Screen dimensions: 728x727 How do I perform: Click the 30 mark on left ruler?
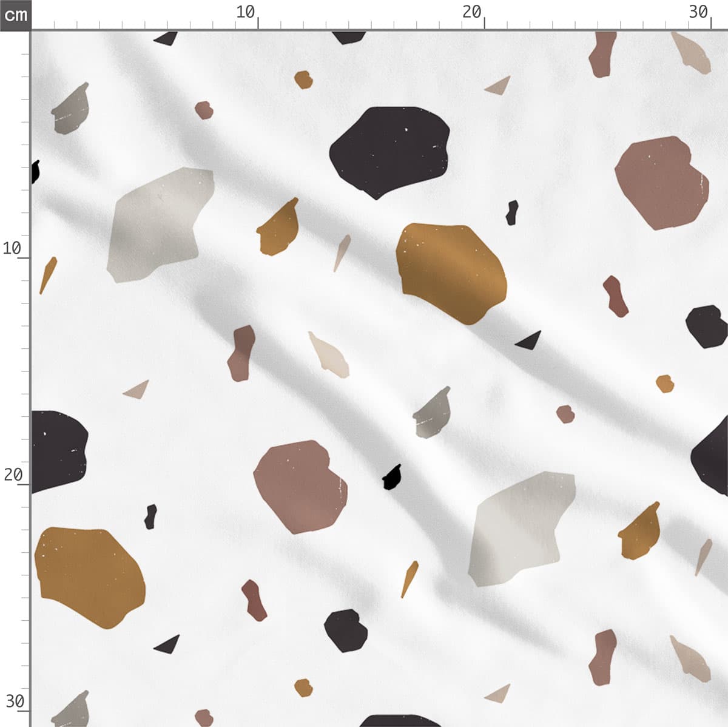15,702
